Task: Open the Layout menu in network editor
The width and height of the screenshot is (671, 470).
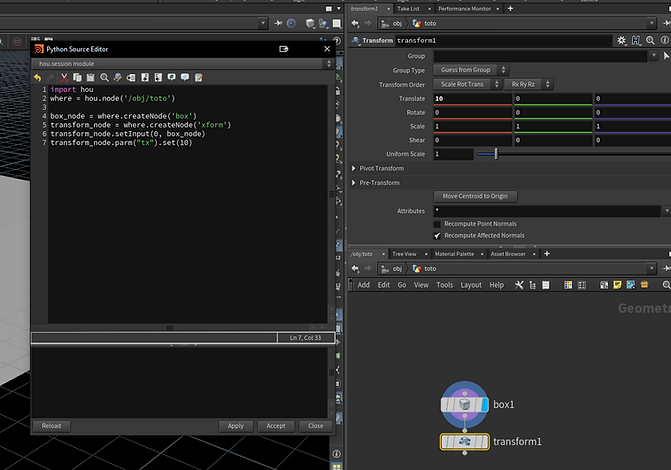Action: point(471,285)
